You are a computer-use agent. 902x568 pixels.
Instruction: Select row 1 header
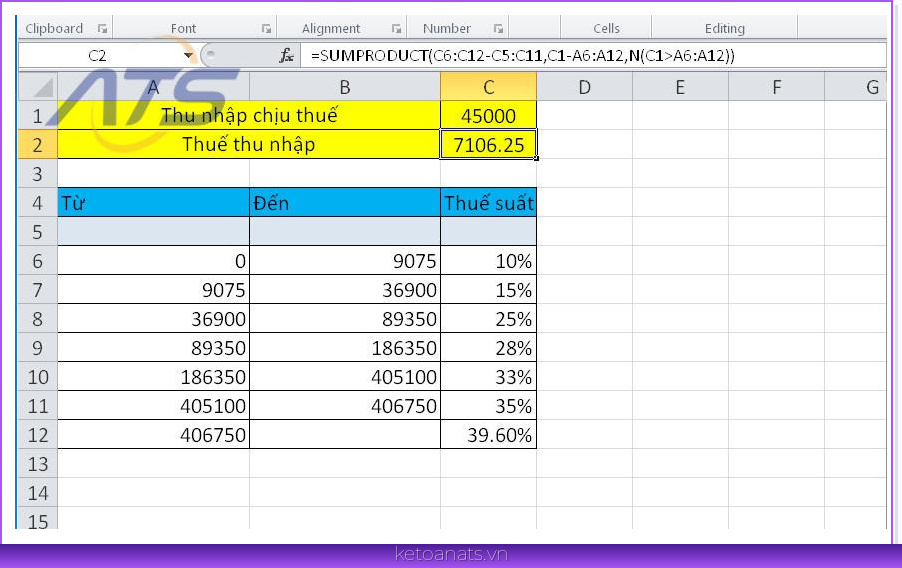tap(38, 116)
